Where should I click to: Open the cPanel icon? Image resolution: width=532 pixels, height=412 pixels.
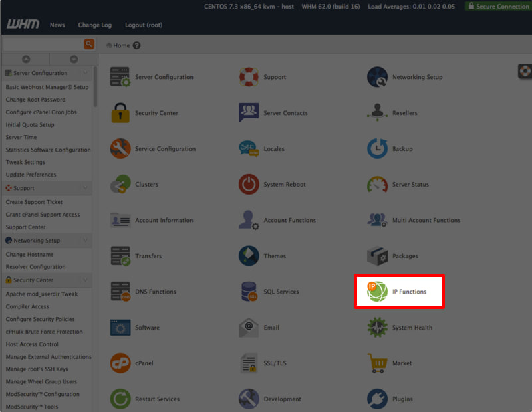click(120, 363)
